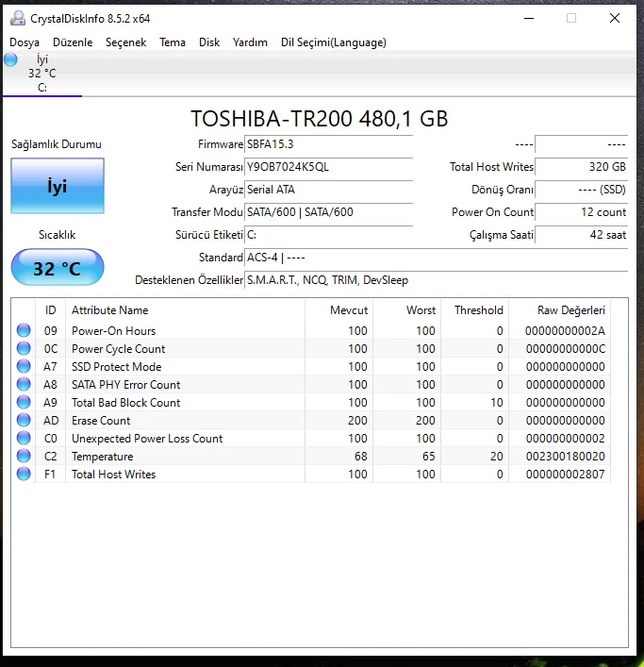
Task: Select the Power-On Hours attribute text
Action: [x=113, y=331]
